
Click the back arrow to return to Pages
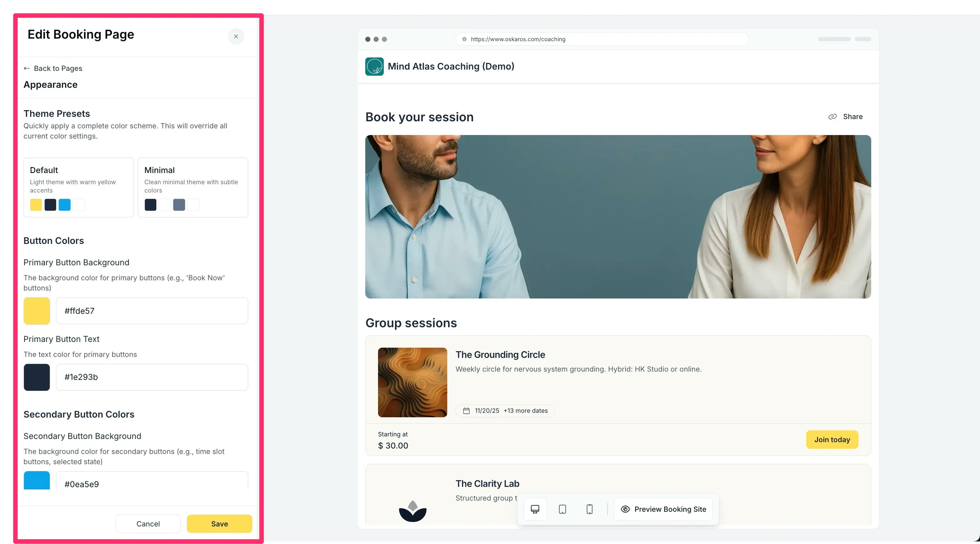click(26, 68)
